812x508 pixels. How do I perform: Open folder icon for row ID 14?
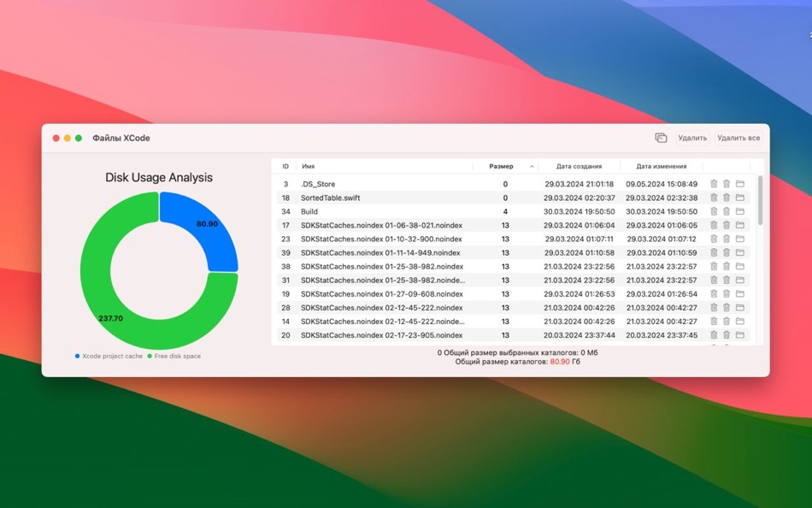740,322
